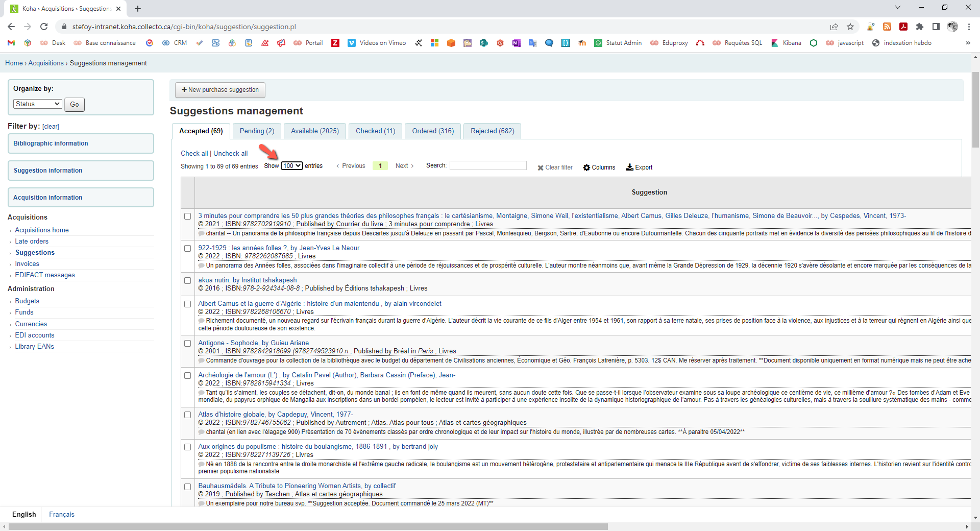Expand the Bibliographic information filter
The image size is (980, 531).
(81, 143)
